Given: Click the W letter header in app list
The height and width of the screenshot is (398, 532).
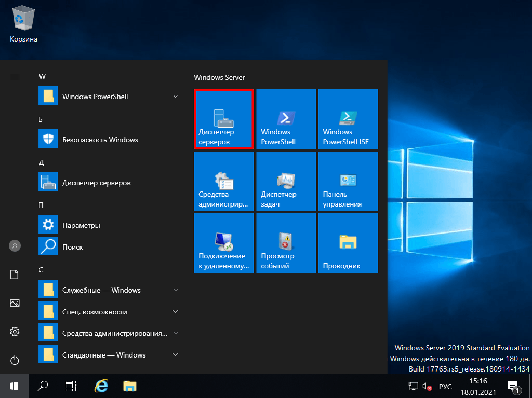Looking at the screenshot, I should point(43,76).
